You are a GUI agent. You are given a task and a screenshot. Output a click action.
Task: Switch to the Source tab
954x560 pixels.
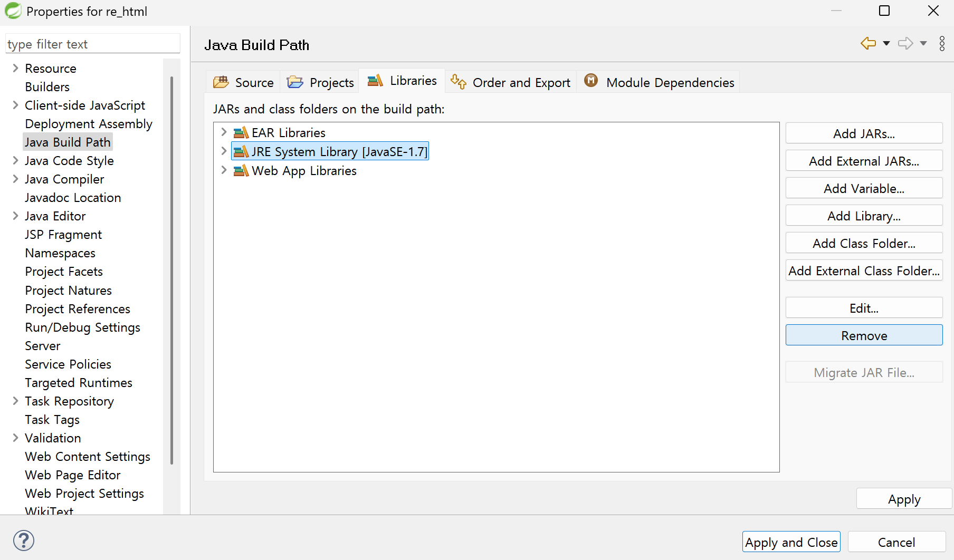click(243, 82)
